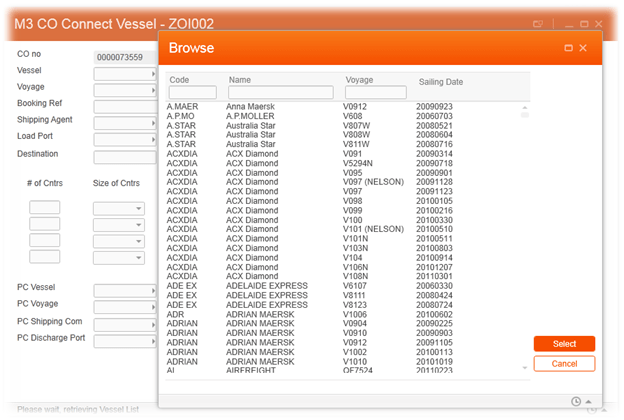Maximize the Browse dialog window
624x420 pixels.
click(x=568, y=48)
